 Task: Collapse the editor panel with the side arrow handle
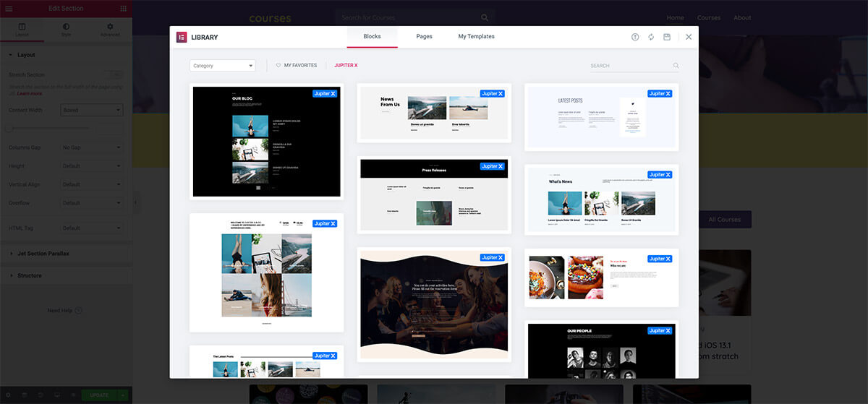click(135, 202)
